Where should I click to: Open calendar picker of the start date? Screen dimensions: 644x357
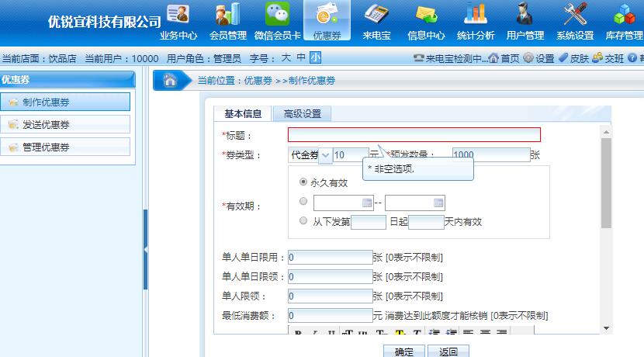pyautogui.click(x=367, y=203)
